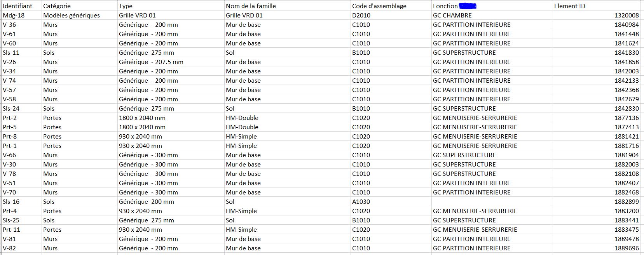Click the Modèles génériques category cell
The width and height of the screenshot is (644, 255).
72,15
